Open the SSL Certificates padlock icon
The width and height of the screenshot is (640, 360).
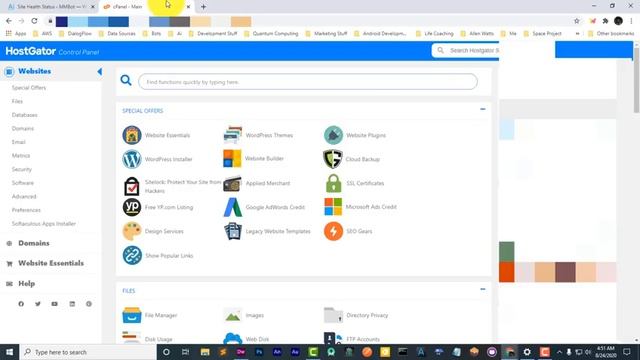333,183
